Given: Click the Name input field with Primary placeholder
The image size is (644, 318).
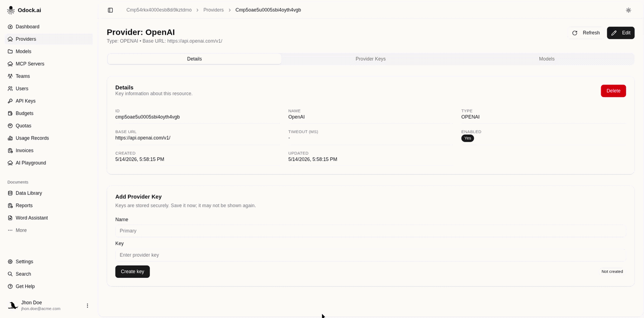Looking at the screenshot, I should click(x=370, y=231).
